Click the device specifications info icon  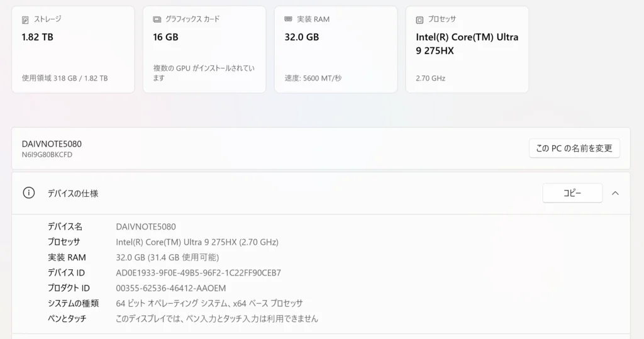29,193
